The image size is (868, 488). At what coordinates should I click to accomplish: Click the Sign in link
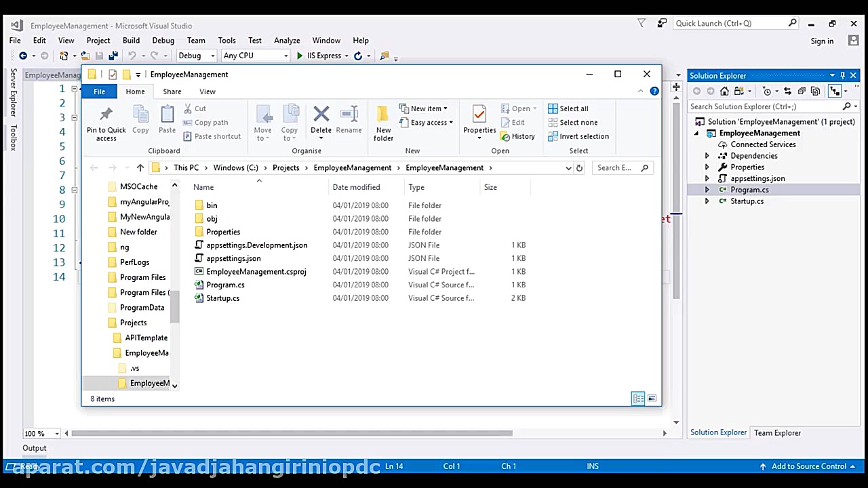click(822, 41)
